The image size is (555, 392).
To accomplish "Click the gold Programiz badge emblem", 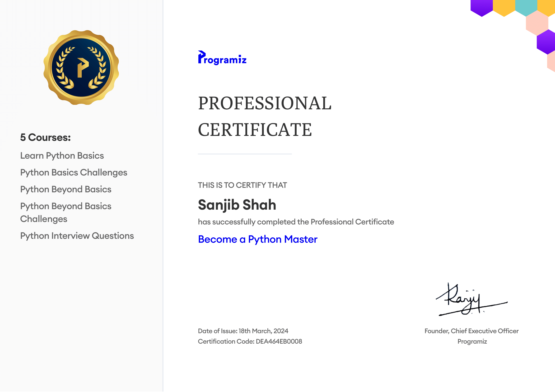I will click(x=81, y=67).
